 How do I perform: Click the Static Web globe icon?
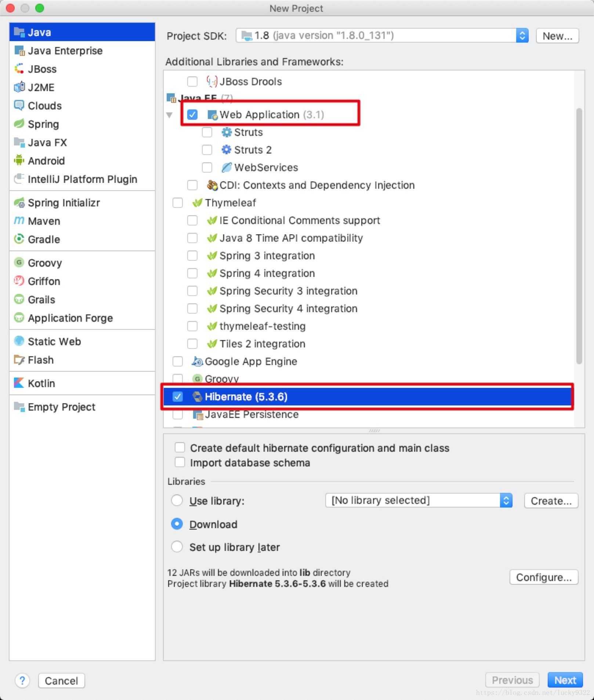(19, 342)
